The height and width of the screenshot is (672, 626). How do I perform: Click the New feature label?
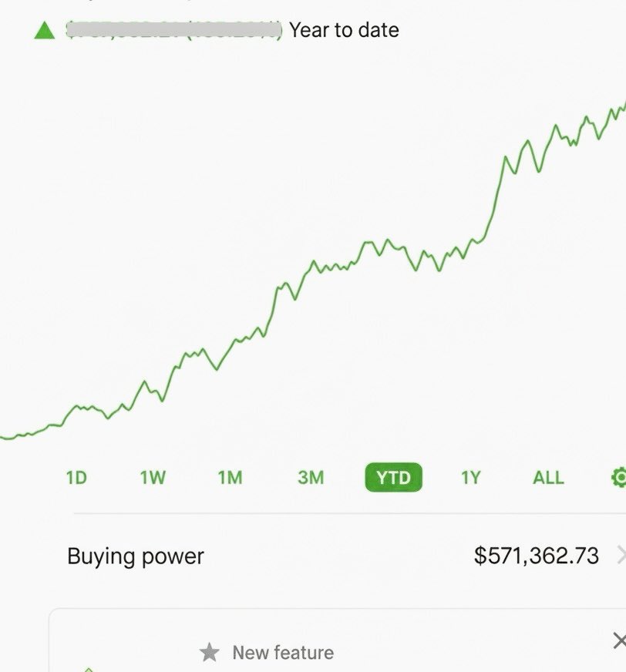pyautogui.click(x=283, y=653)
